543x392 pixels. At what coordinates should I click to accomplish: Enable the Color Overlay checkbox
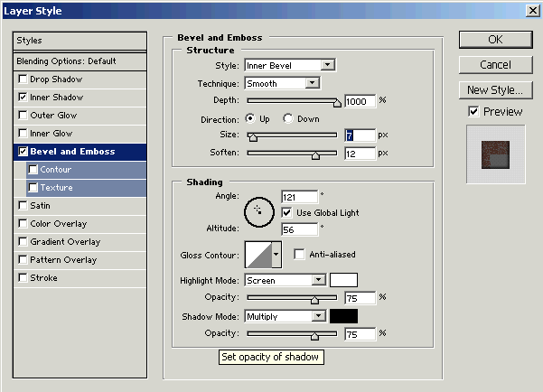click(23, 223)
